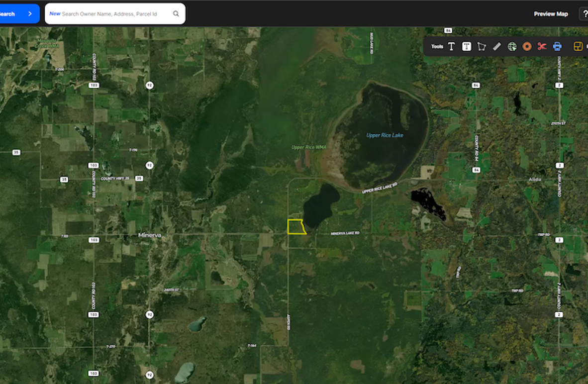Viewport: 588px width, 384px height.
Task: Open the yellow layout grid tool
Action: [578, 47]
